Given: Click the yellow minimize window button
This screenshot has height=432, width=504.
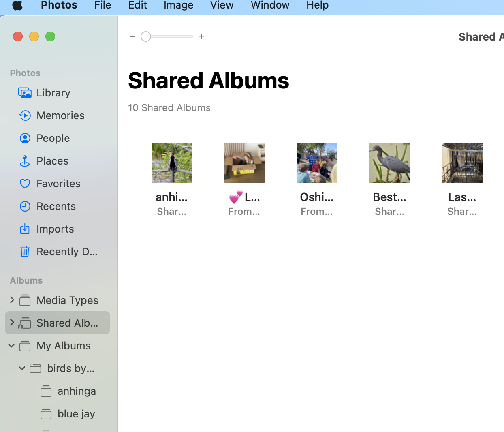Looking at the screenshot, I should [34, 36].
